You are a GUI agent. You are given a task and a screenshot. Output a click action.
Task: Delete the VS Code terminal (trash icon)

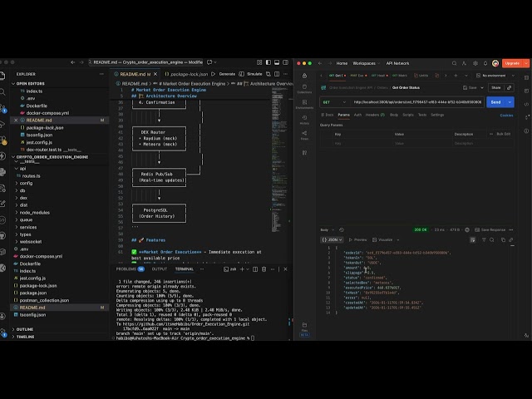coord(264,269)
